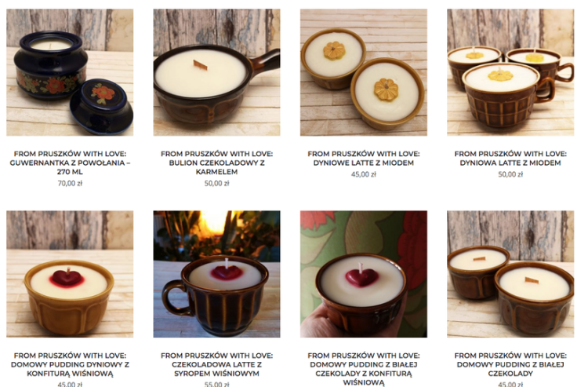Click the 70,00 zł price label
This screenshot has height=387, width=588.
(x=70, y=183)
